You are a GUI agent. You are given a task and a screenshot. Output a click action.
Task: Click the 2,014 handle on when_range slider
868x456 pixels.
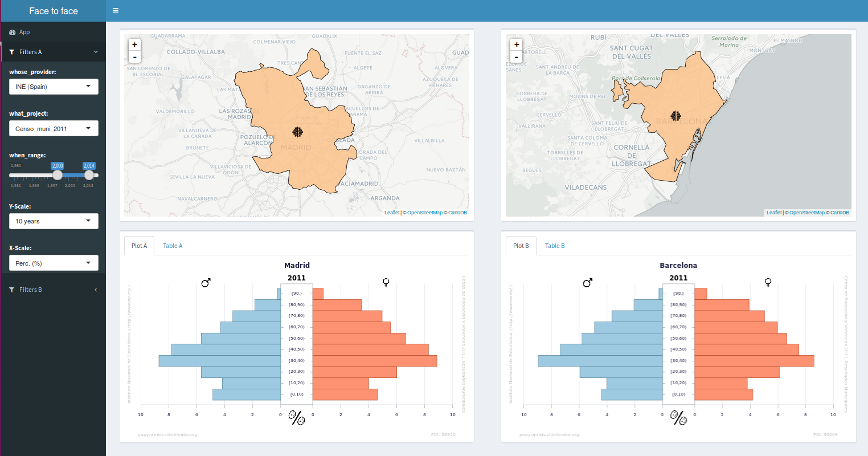(89, 175)
